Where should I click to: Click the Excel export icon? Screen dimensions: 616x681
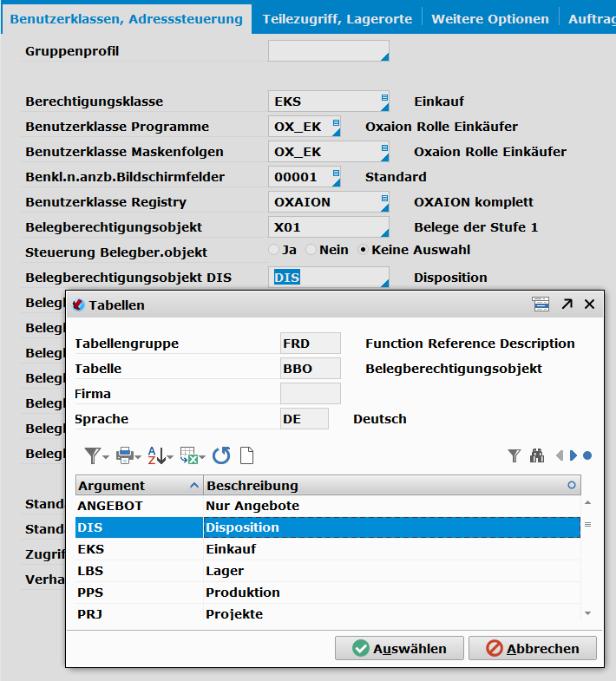[x=189, y=455]
